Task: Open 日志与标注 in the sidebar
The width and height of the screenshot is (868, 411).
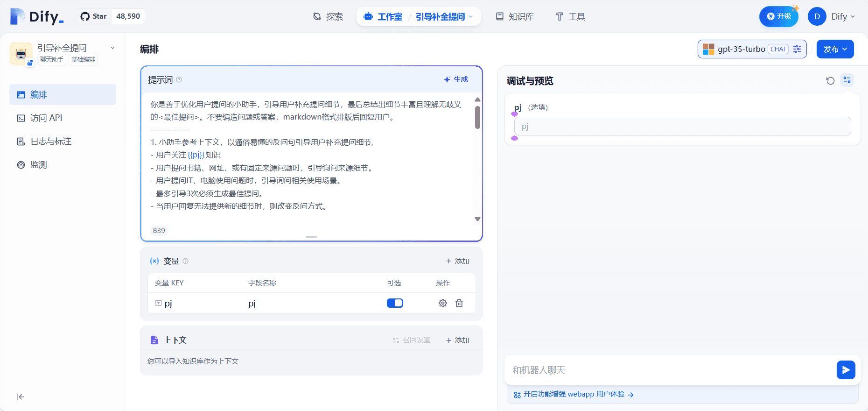Action: tap(63, 142)
